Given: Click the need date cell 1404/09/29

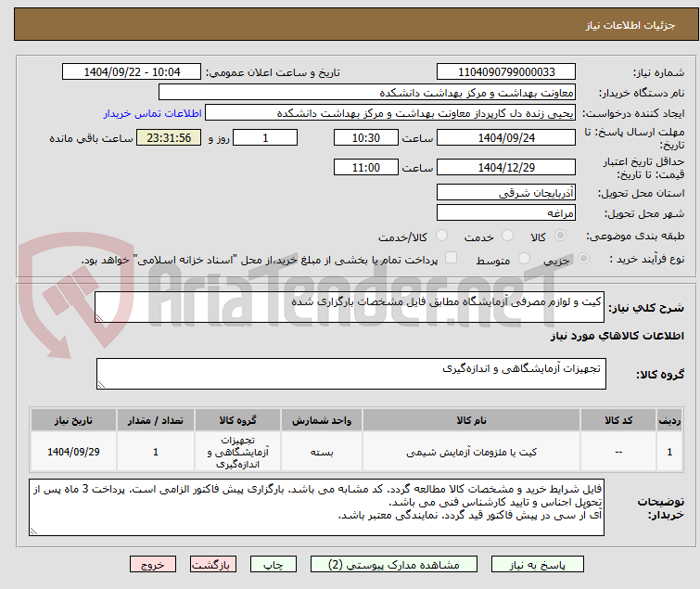Looking at the screenshot, I should coord(73,452).
